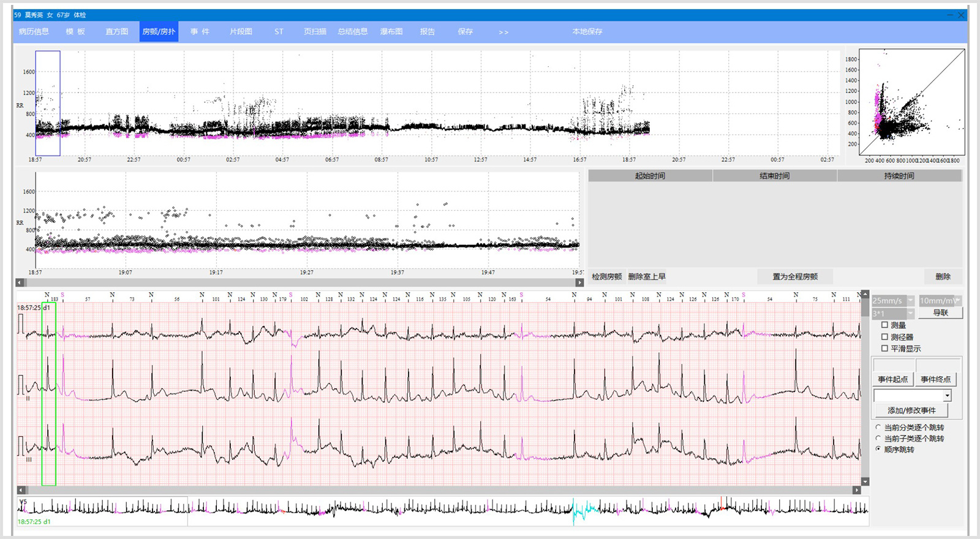The image size is (980, 539).
Task: Click right arrow of ECG waveform scrollbar
Action: coord(856,490)
